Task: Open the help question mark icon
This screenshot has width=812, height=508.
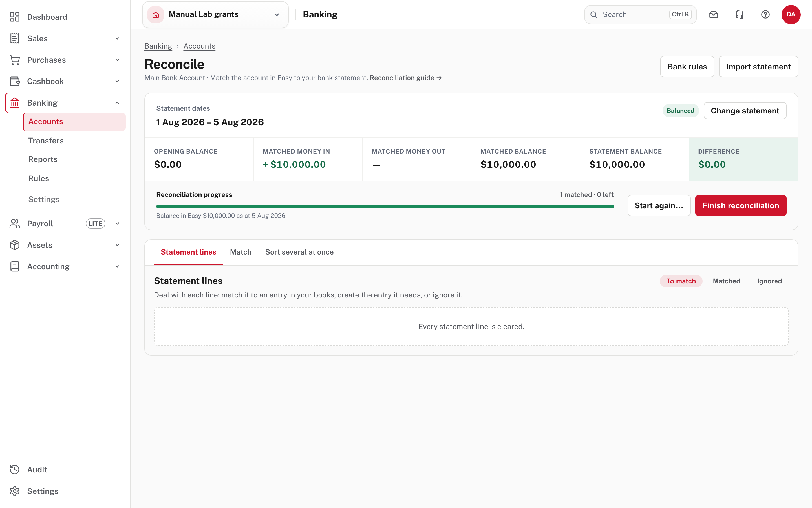Action: click(x=765, y=14)
